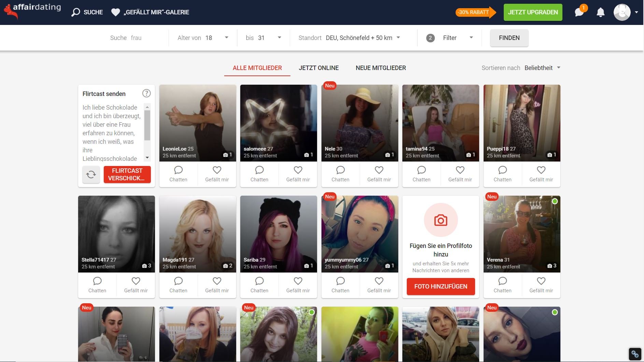Chat with Sariba
644x362 pixels.
click(259, 285)
